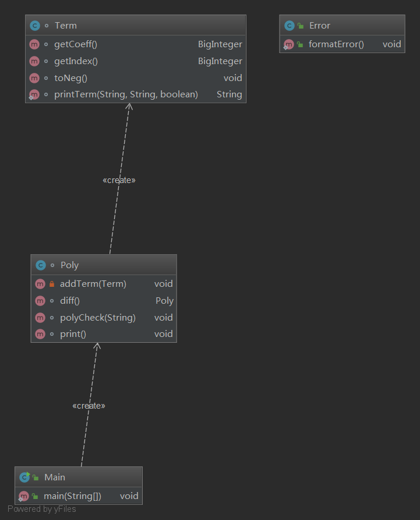Click the Main class icon
The width and height of the screenshot is (420, 520).
click(24, 477)
